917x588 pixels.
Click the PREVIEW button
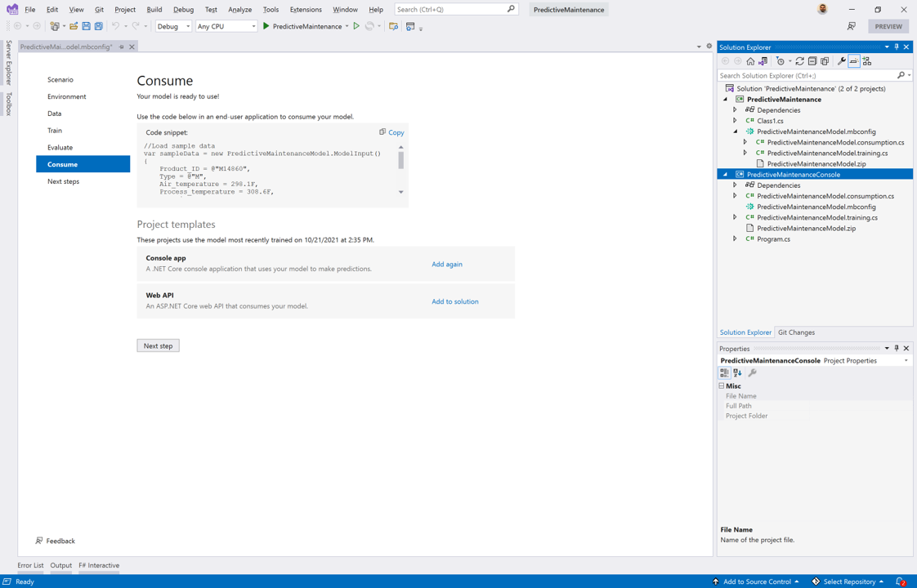(x=888, y=26)
